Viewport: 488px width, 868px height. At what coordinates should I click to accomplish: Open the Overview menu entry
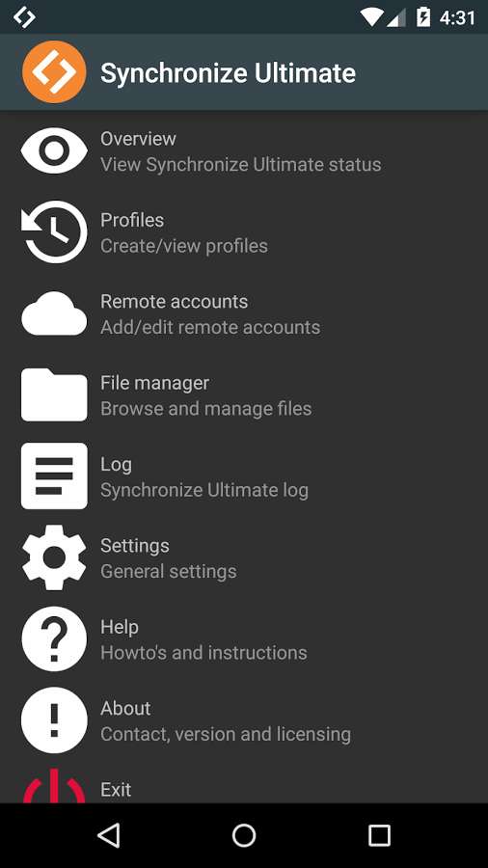244,150
